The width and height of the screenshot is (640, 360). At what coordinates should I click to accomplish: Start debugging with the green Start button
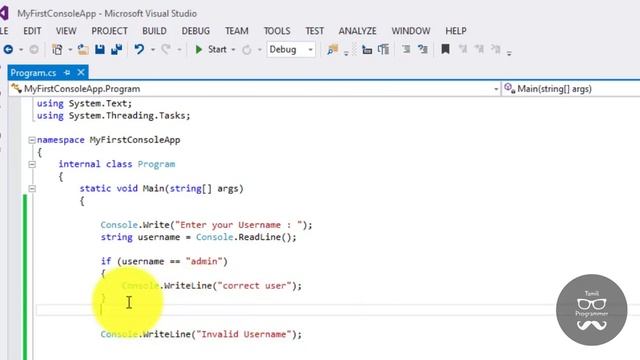click(x=211, y=49)
